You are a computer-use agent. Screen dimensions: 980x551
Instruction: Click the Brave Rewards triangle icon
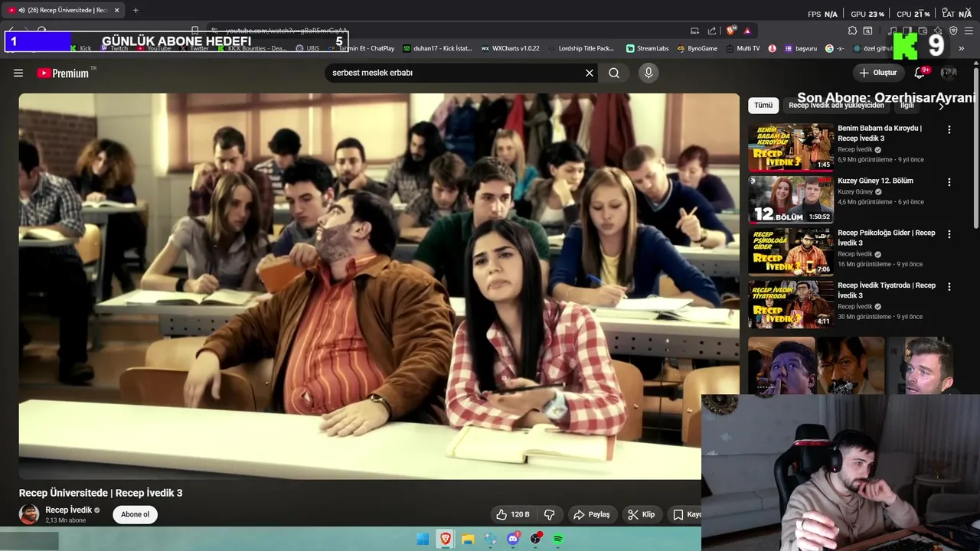(x=747, y=31)
